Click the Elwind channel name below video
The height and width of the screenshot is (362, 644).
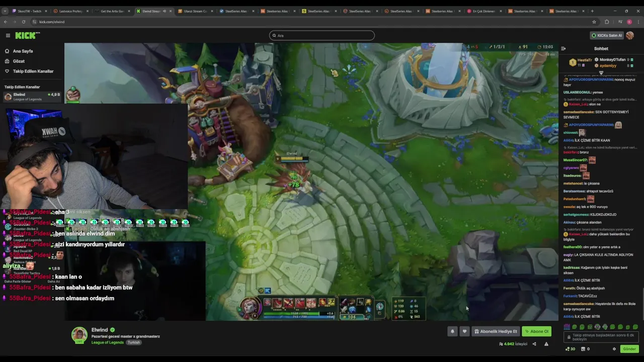pos(100,330)
